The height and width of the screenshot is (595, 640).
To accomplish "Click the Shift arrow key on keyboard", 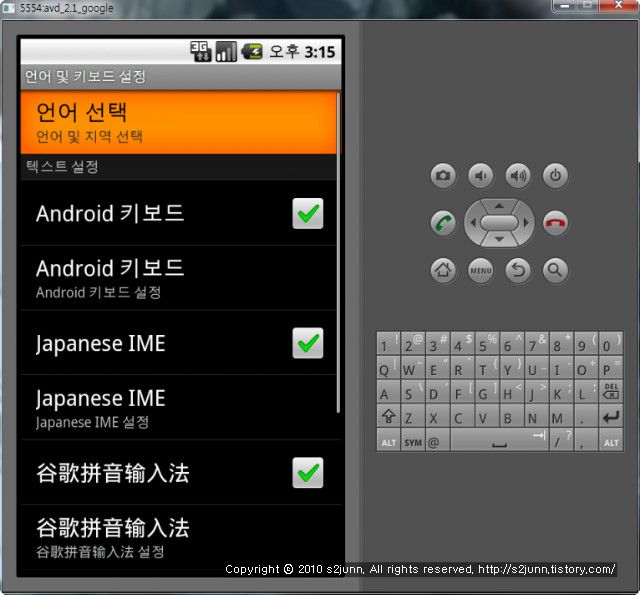I will (388, 416).
